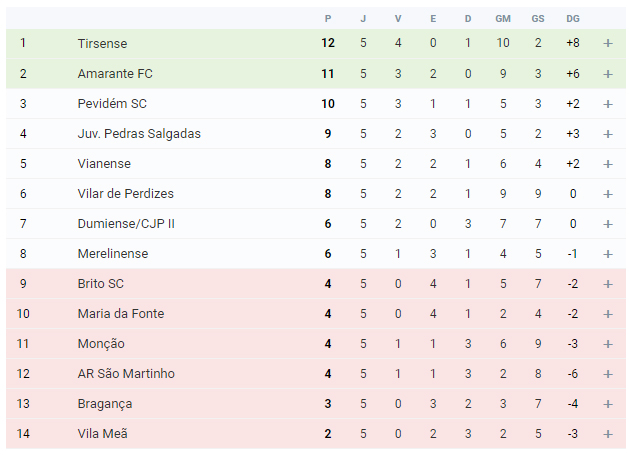This screenshot has width=629, height=457.
Task: Open the Amarante FC team link
Action: [x=115, y=74]
